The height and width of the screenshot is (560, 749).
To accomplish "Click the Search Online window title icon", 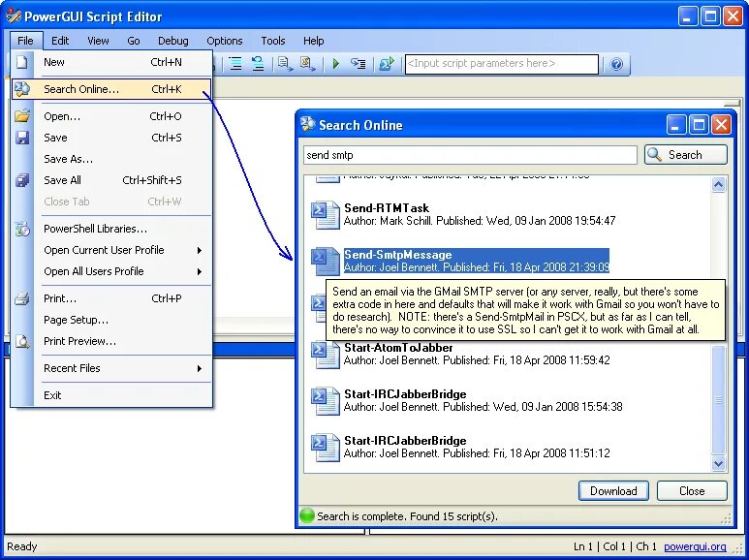I will [307, 124].
